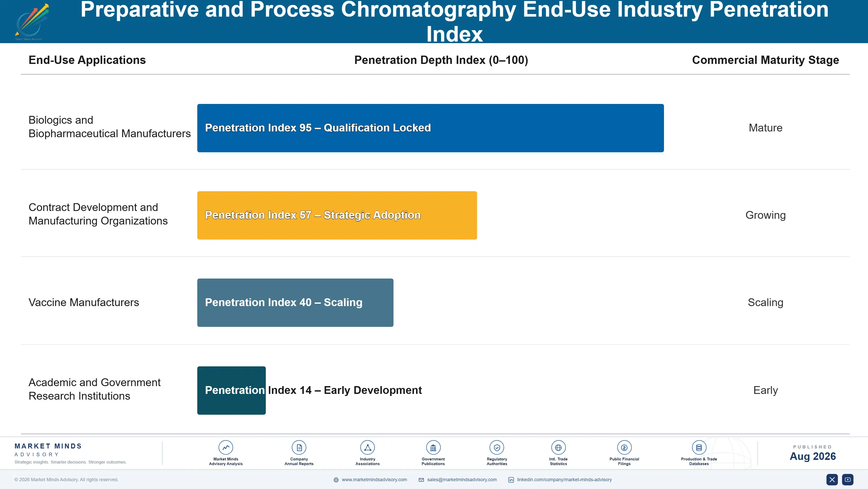Viewport: 868px width, 489px height.
Task: Open the YouTube icon in footer
Action: [x=847, y=480]
